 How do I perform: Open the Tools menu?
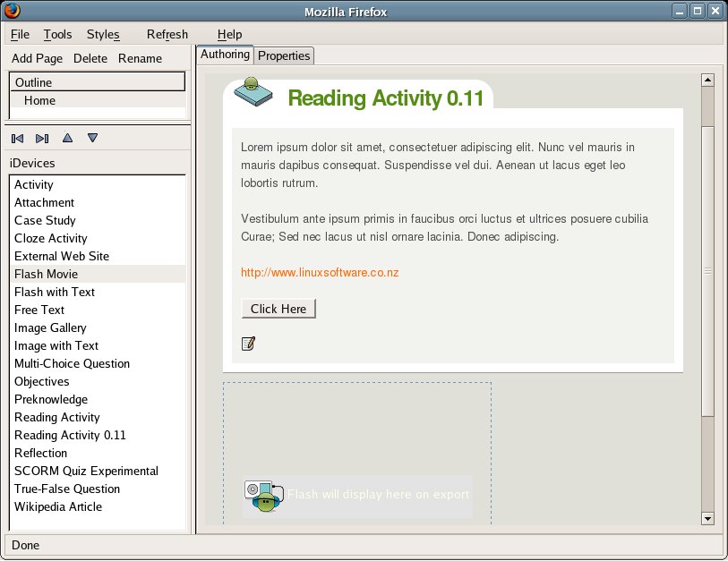(57, 34)
